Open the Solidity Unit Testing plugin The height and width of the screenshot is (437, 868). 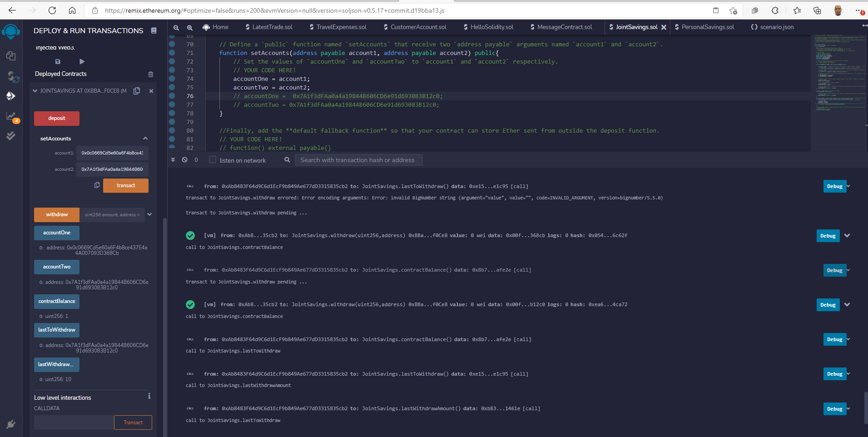11,135
